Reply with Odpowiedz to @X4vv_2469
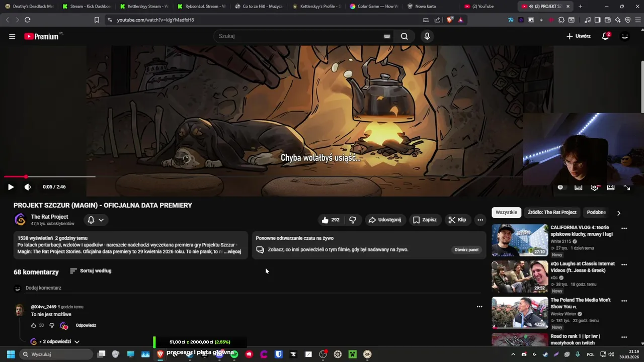 tap(86, 325)
